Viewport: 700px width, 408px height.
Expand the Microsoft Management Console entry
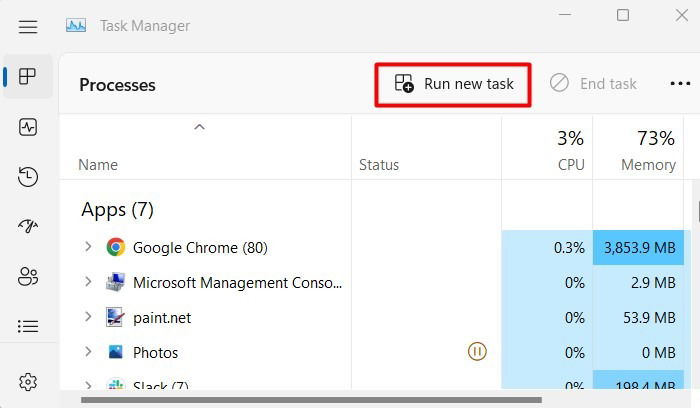[88, 282]
